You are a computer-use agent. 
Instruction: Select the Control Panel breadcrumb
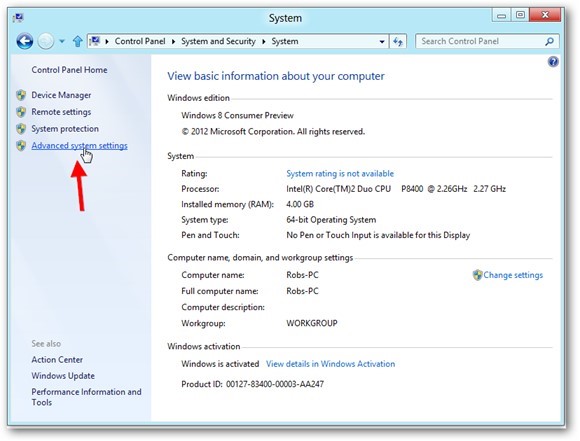coord(140,41)
